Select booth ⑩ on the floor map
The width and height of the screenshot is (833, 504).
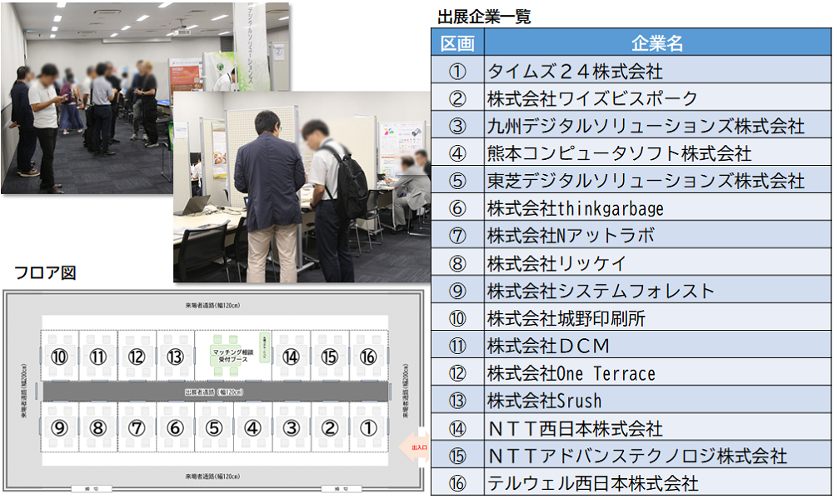(59, 357)
